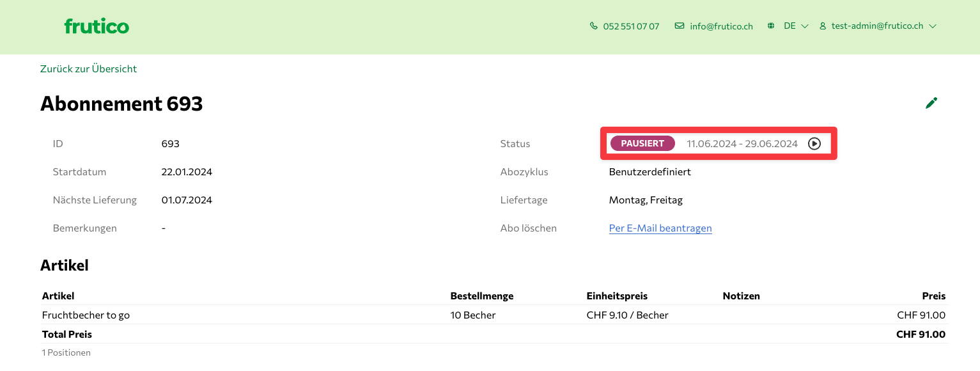Viewport: 980px width, 371px height.
Task: Go back via Zurück zur Übersicht
Action: click(88, 68)
